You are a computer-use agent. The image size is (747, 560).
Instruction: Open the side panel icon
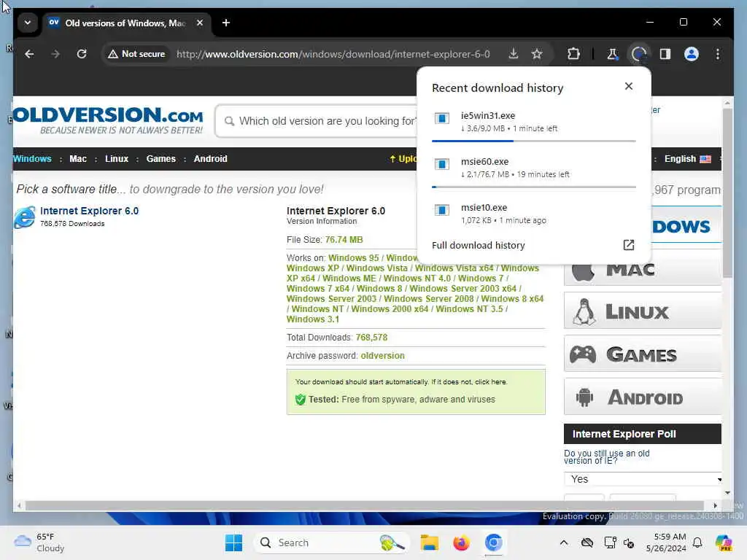pos(665,54)
